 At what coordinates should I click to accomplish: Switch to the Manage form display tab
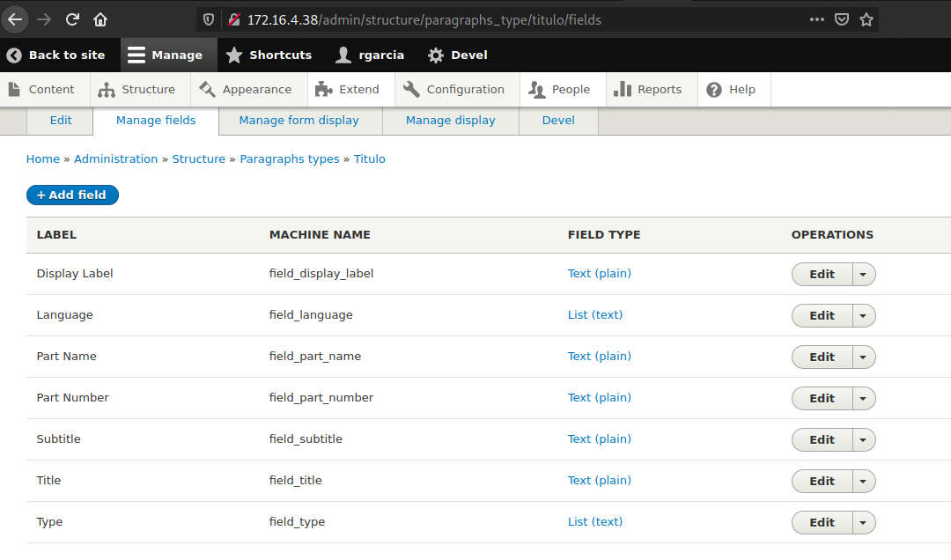[x=299, y=120]
